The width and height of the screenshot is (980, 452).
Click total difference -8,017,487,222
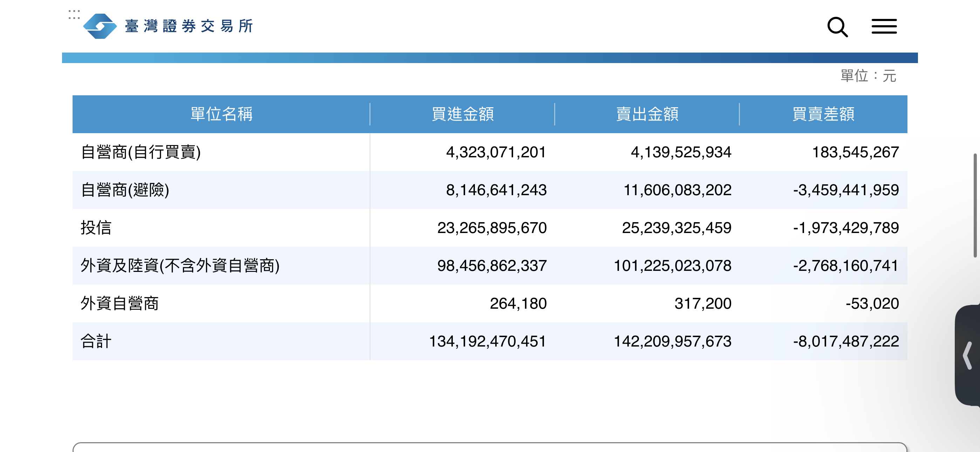point(846,341)
